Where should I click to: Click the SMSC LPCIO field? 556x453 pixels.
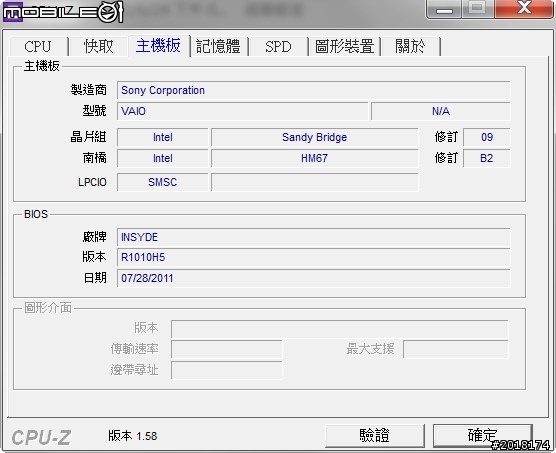point(162,182)
